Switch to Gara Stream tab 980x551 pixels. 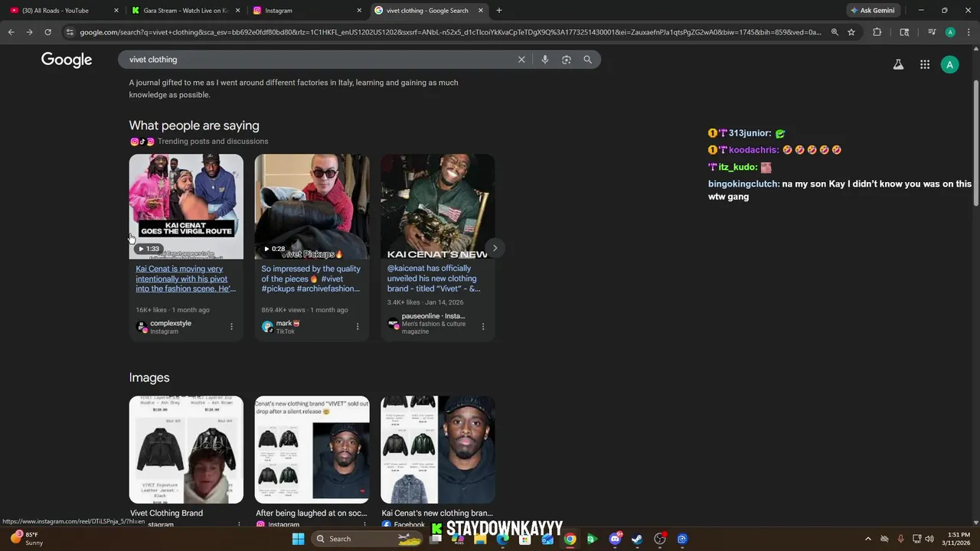186,11
